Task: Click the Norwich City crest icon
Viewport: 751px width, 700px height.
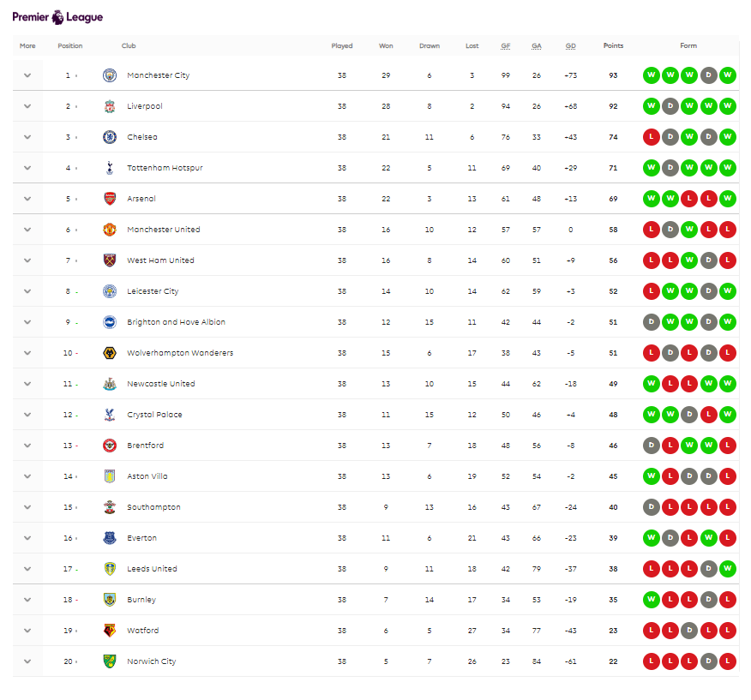Action: 109,661
